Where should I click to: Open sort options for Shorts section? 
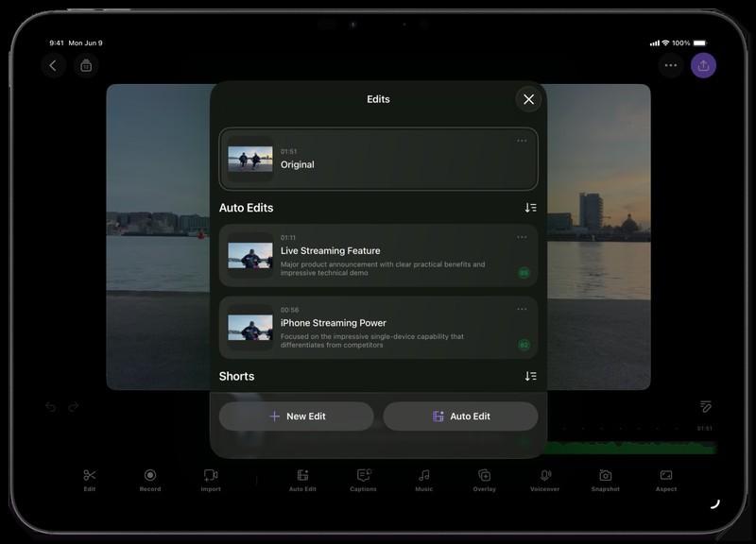click(530, 376)
